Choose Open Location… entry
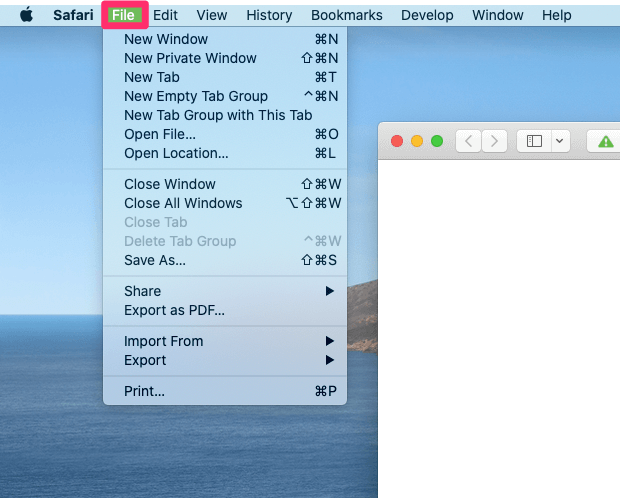Viewport: 620px width, 498px height. [x=225, y=153]
